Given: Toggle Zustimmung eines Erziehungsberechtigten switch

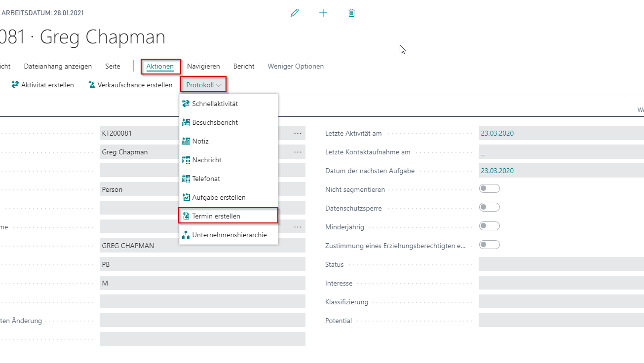Looking at the screenshot, I should click(x=489, y=245).
